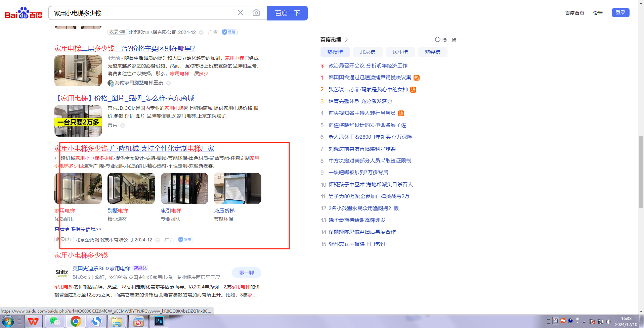Switch to the 财经榜 tab
644x328 pixels.
(432, 52)
